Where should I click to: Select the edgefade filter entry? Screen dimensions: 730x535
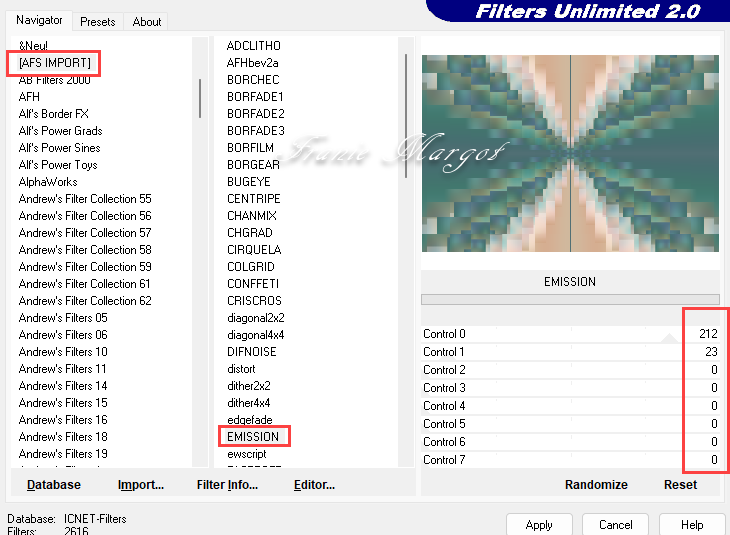tap(249, 420)
